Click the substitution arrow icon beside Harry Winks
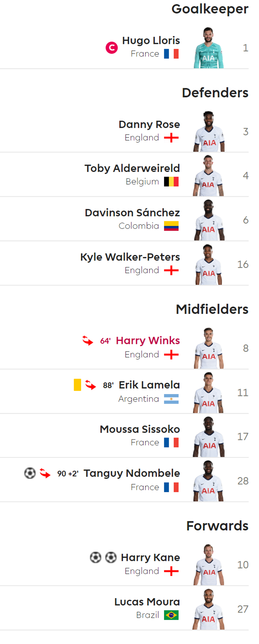The height and width of the screenshot is (644, 259). pyautogui.click(x=88, y=341)
